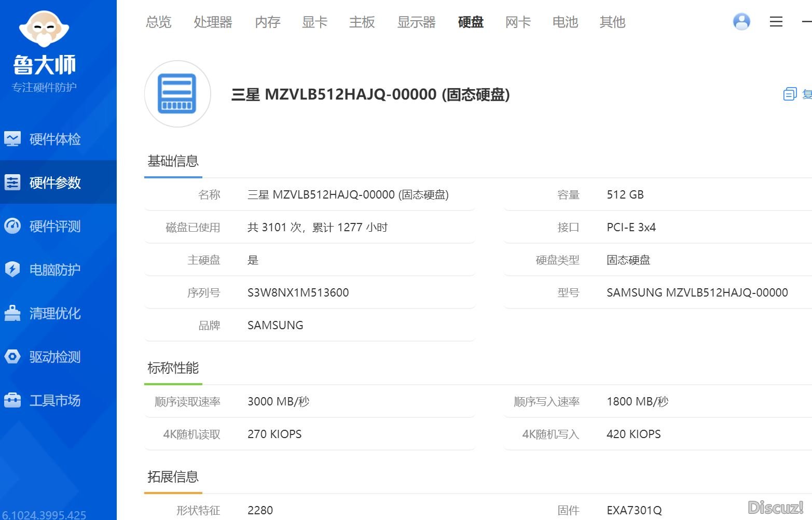Screen dimensions: 812x520
Task: Click the interface value PCI-E 3x4
Action: click(631, 227)
